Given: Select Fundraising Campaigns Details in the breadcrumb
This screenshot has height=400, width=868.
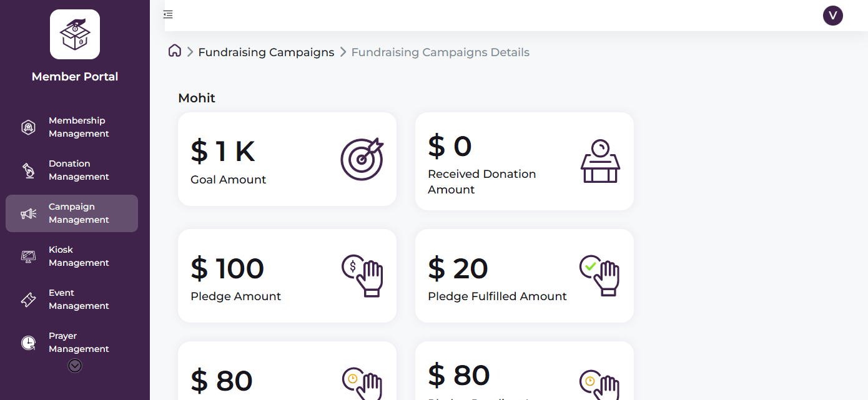Looking at the screenshot, I should point(440,52).
